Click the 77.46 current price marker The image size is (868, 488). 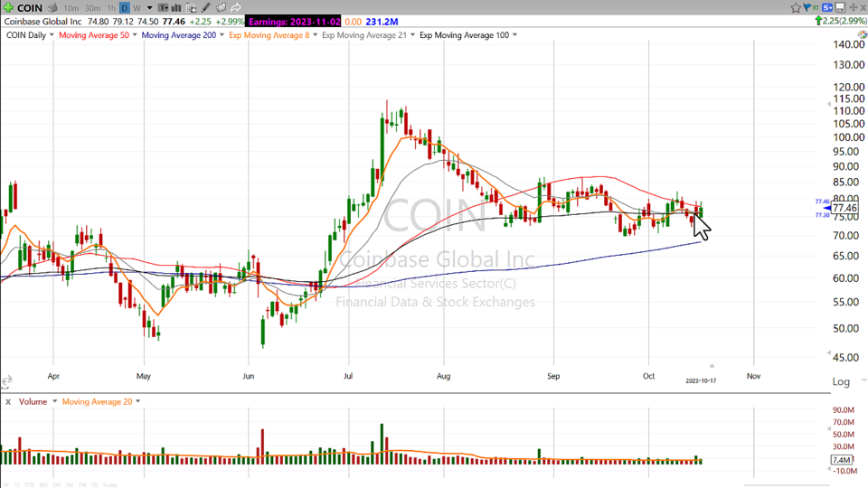tap(844, 208)
